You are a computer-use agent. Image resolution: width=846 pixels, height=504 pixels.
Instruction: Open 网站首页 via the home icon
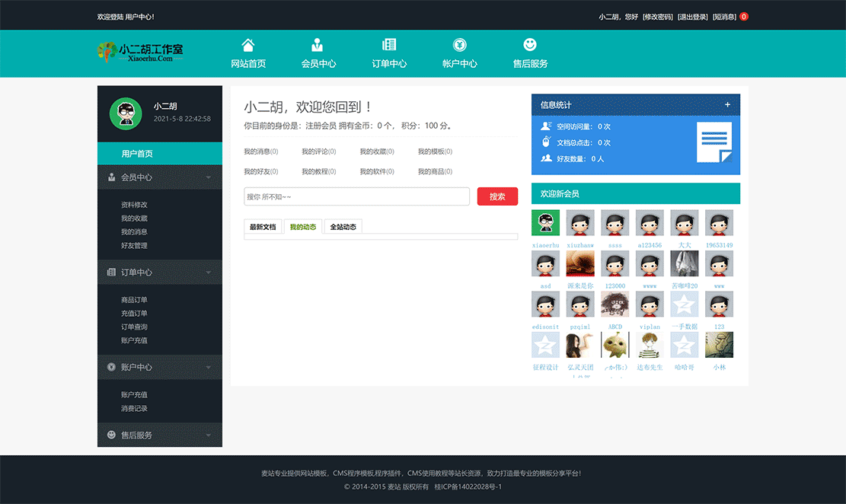tap(247, 46)
